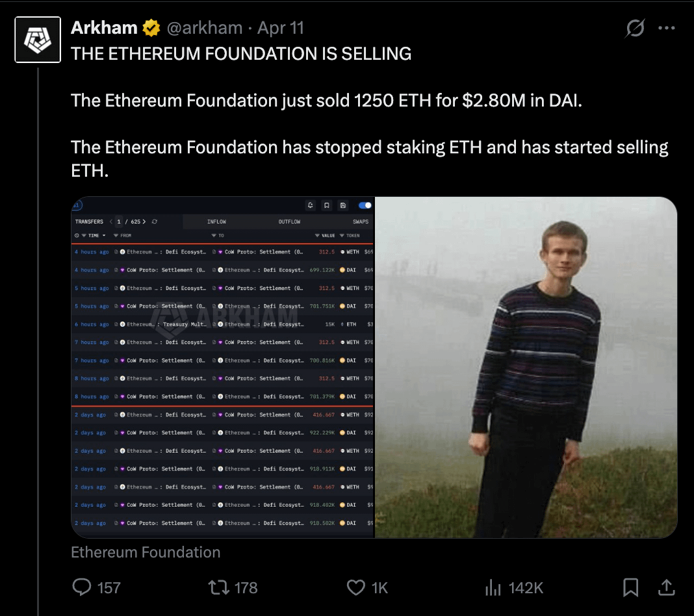Bookmark this tweet
Image resolution: width=694 pixels, height=616 pixels.
click(x=630, y=587)
